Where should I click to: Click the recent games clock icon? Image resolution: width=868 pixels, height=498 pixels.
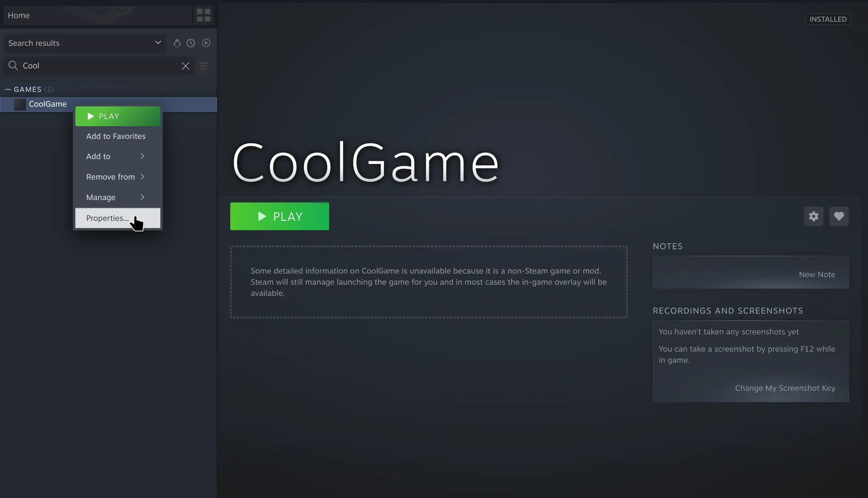(190, 43)
